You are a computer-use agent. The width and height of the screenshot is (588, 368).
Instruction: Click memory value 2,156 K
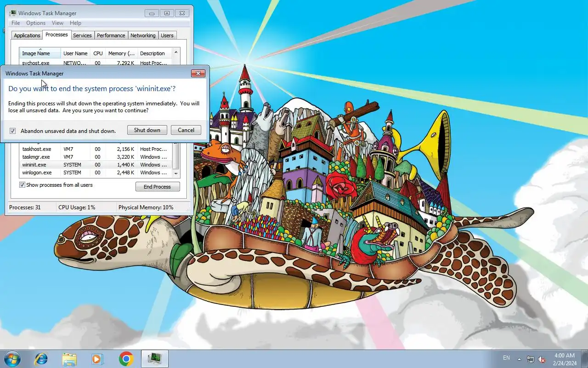[125, 149]
